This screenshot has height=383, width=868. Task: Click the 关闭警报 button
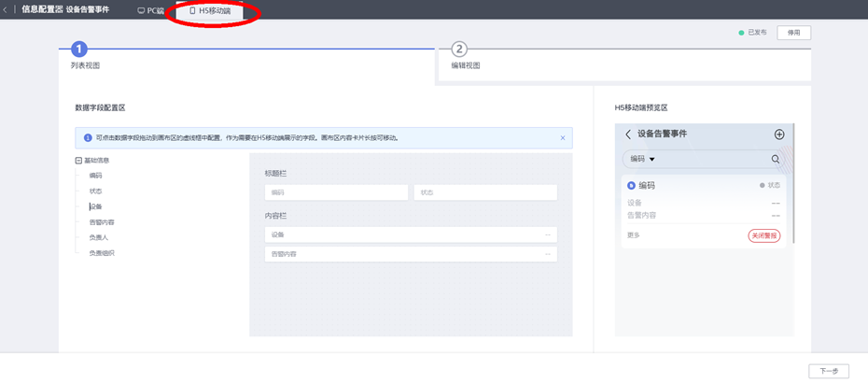(763, 235)
